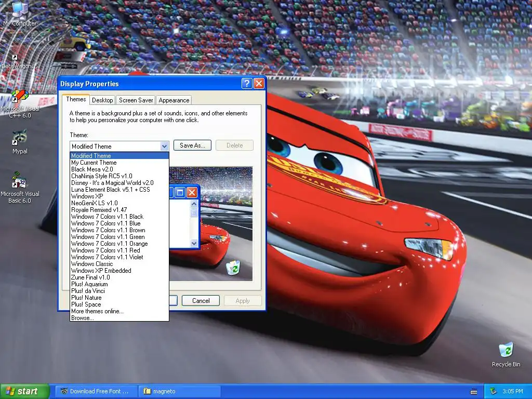Click the keyboard icon in the taskbar
This screenshot has width=532, height=399.
(x=474, y=392)
